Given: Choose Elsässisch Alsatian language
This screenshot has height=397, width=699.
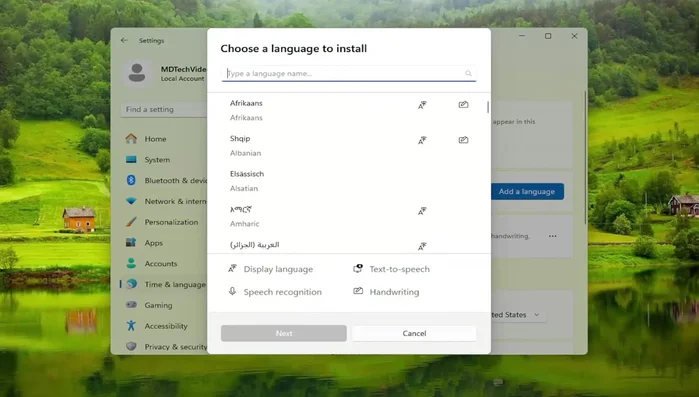Looking at the screenshot, I should click(x=349, y=181).
